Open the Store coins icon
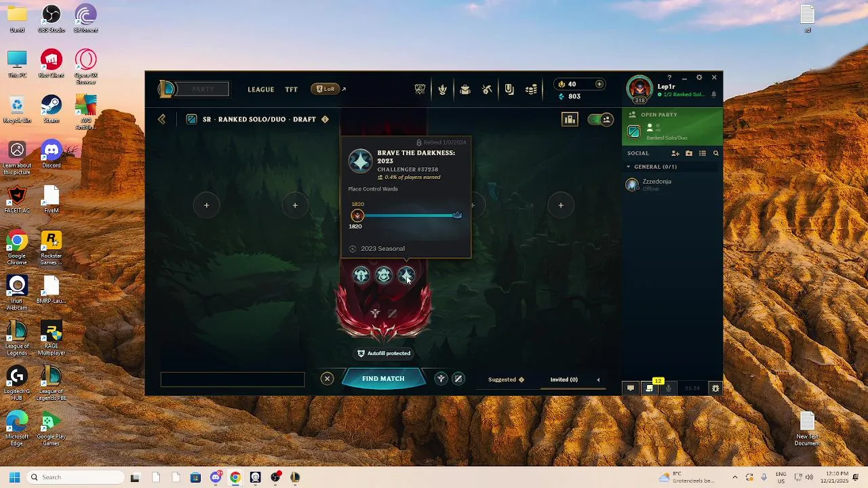Viewport: 868px width, 488px height. tap(532, 89)
